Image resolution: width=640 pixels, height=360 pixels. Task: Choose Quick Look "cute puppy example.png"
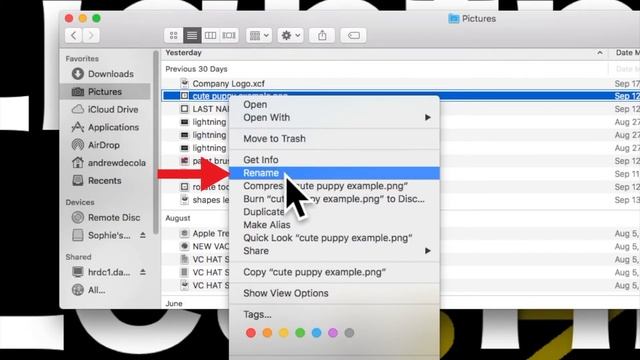pyautogui.click(x=334, y=238)
